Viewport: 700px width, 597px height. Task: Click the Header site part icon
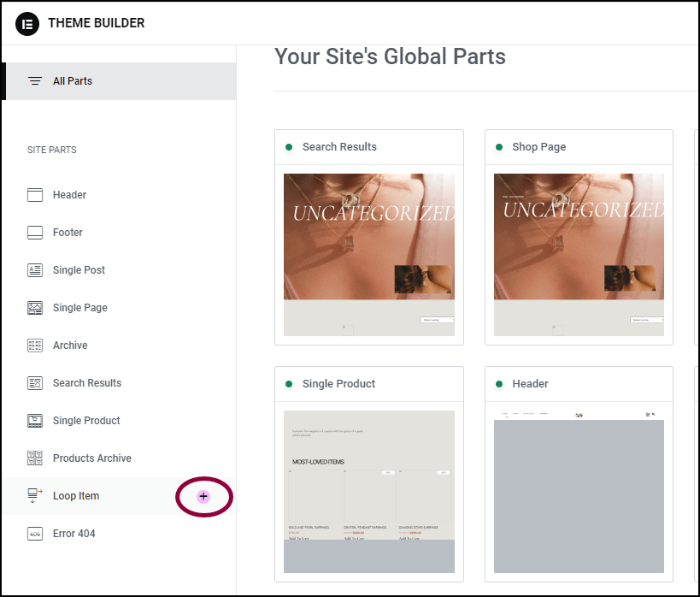[x=35, y=195]
